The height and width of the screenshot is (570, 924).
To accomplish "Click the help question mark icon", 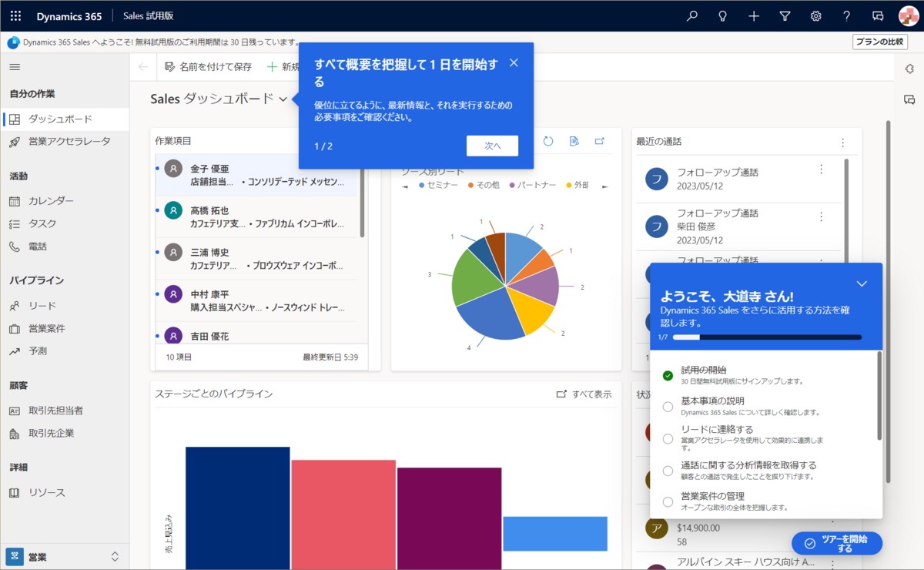I will point(846,15).
